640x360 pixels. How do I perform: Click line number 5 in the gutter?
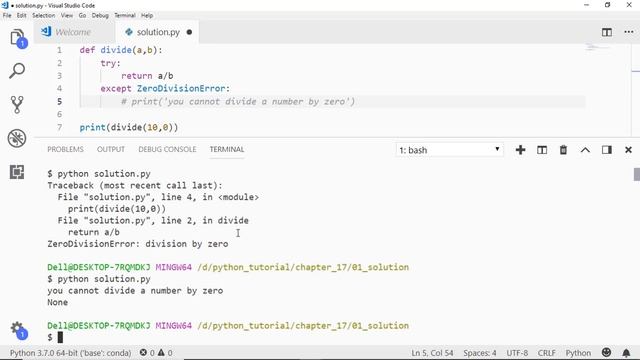pyautogui.click(x=60, y=101)
